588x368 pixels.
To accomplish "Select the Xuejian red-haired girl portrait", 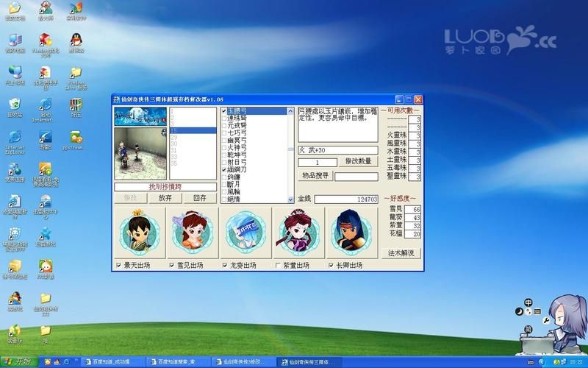I will 193,233.
